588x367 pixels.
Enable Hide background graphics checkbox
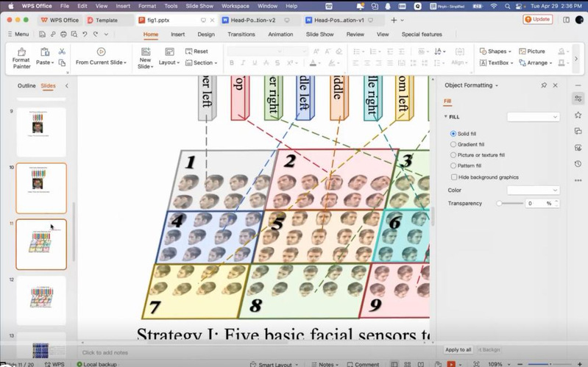[453, 177]
